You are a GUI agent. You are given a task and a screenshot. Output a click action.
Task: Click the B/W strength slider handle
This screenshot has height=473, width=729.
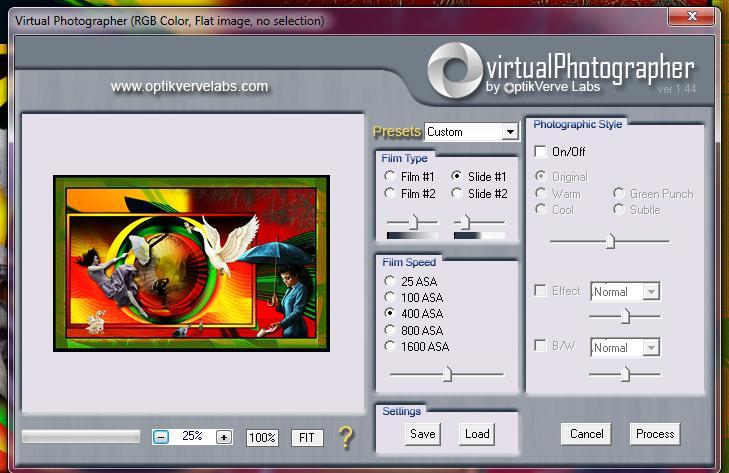[x=626, y=373]
